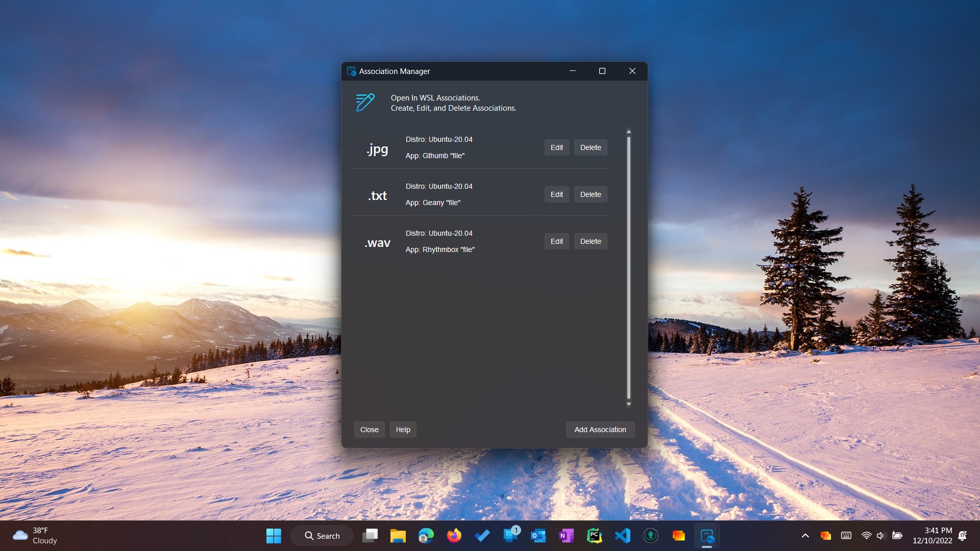Open Firefox from the taskbar

454,536
